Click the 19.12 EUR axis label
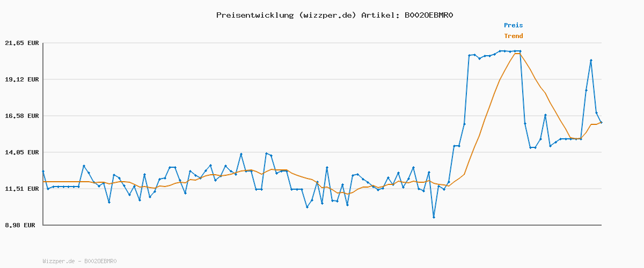The width and height of the screenshot is (644, 268). coord(22,79)
